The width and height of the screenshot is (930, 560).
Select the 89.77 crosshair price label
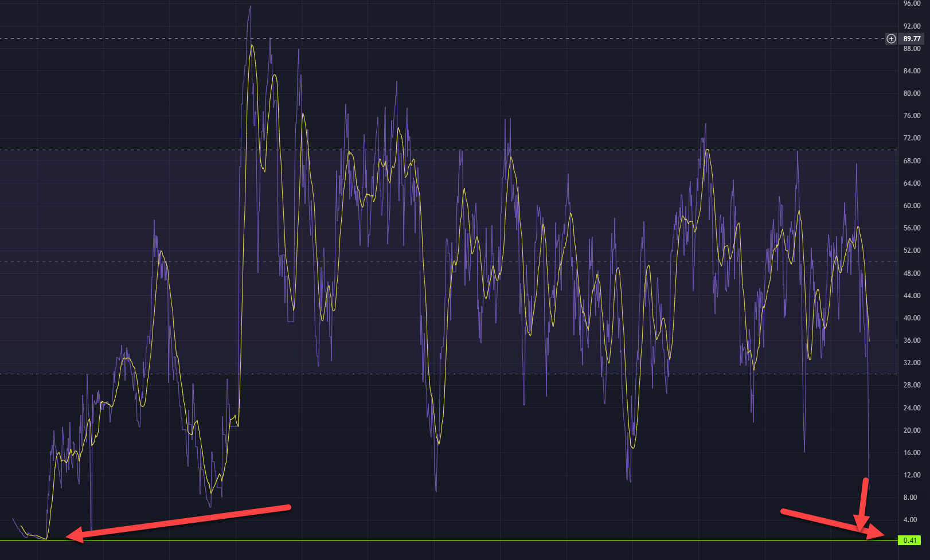pos(912,39)
